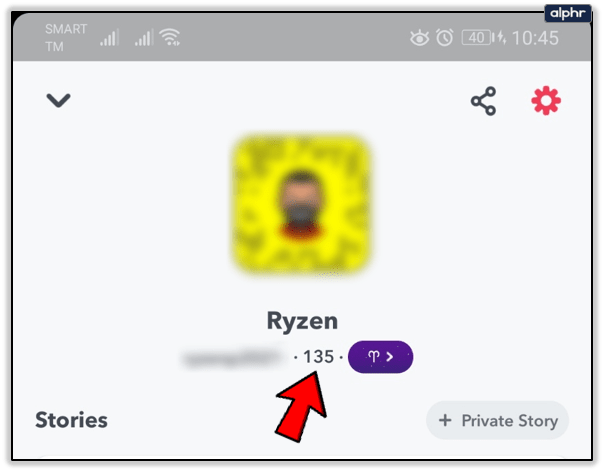The height and width of the screenshot is (472, 604).
Task: Collapse profile with the down chevron
Action: (59, 100)
